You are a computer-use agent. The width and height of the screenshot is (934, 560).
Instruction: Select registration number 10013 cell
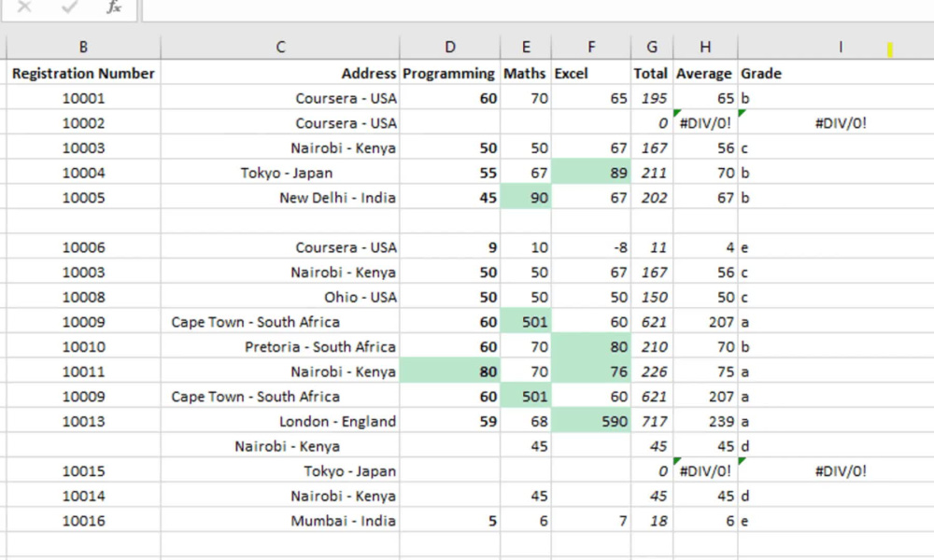pyautogui.click(x=83, y=421)
